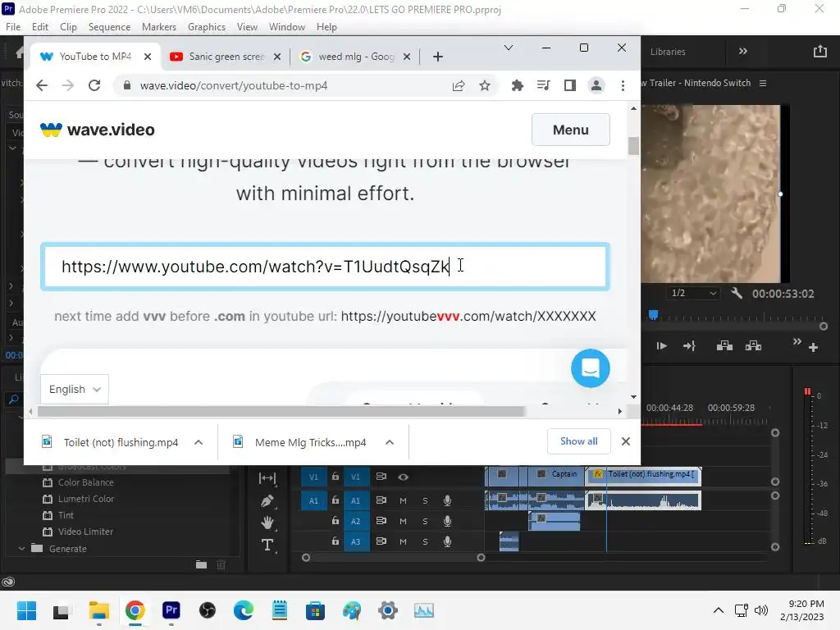840x630 pixels.
Task: Open the Libraries workspace tab
Action: (668, 52)
